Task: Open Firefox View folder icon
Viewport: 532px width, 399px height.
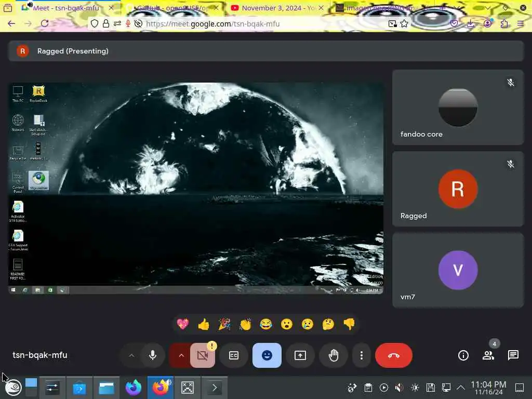Action: [x=7, y=8]
